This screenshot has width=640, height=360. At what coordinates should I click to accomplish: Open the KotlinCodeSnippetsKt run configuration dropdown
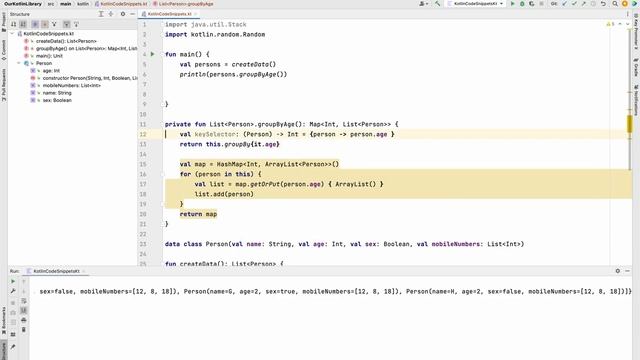point(476,4)
